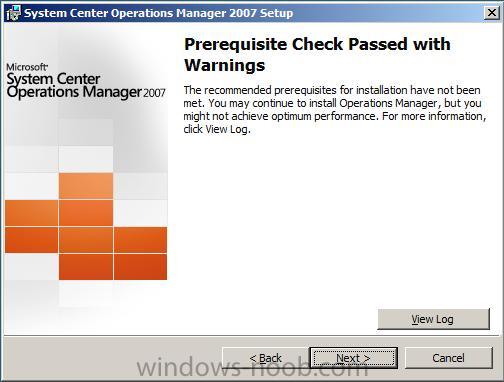Viewport: 504px width, 382px height.
Task: Click the middle-left orange tile in the banner
Action: click(x=32, y=213)
